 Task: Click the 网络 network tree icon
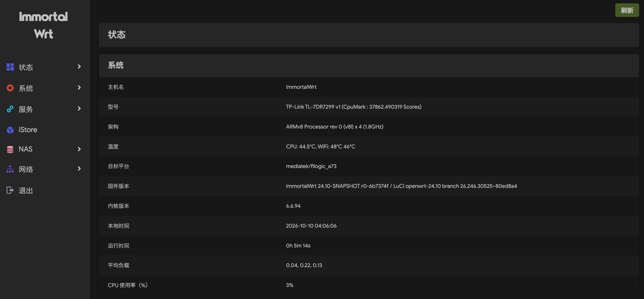click(x=10, y=169)
